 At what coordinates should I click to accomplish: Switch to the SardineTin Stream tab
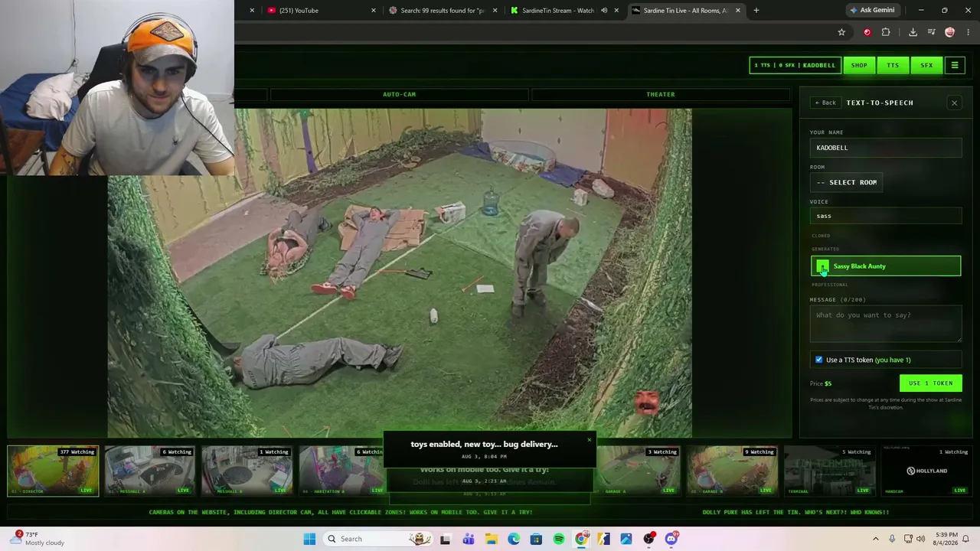(563, 10)
